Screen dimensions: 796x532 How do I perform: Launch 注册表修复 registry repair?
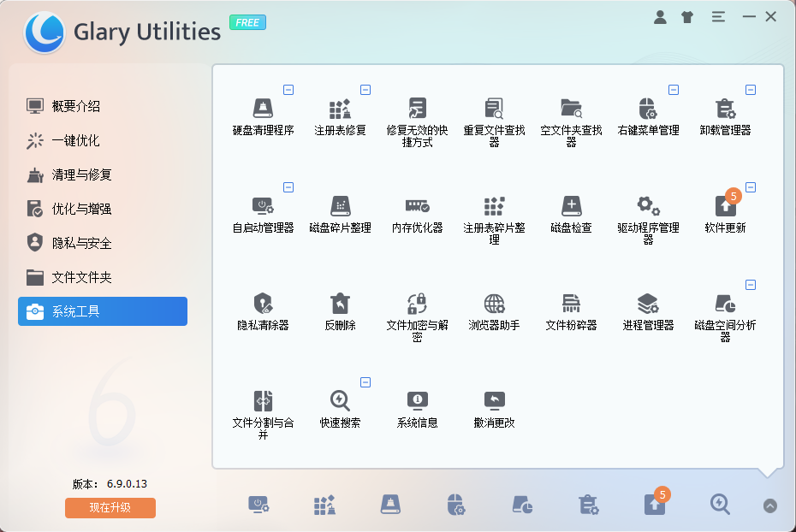click(340, 116)
